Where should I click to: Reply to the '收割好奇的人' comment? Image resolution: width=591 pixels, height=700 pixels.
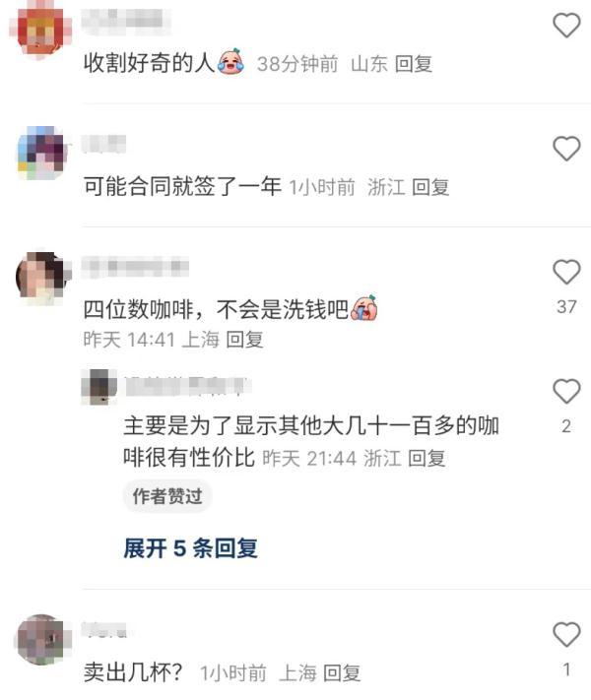coord(414,64)
